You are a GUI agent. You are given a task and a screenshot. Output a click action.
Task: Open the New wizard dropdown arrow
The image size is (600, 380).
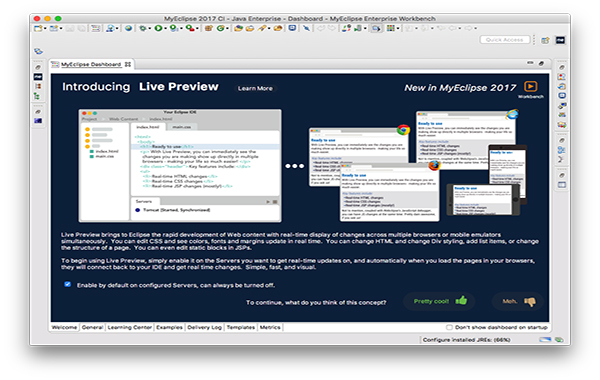click(x=45, y=29)
